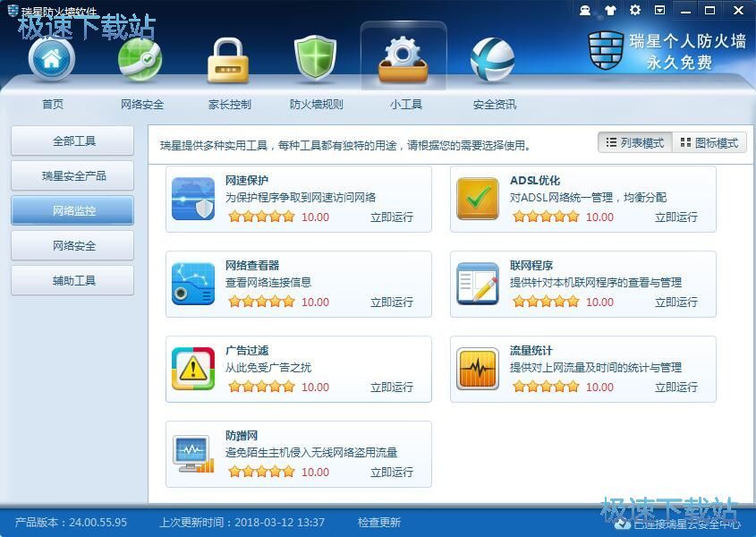Open the skin (shirt) icon in title bar
756x537 pixels.
click(x=610, y=10)
